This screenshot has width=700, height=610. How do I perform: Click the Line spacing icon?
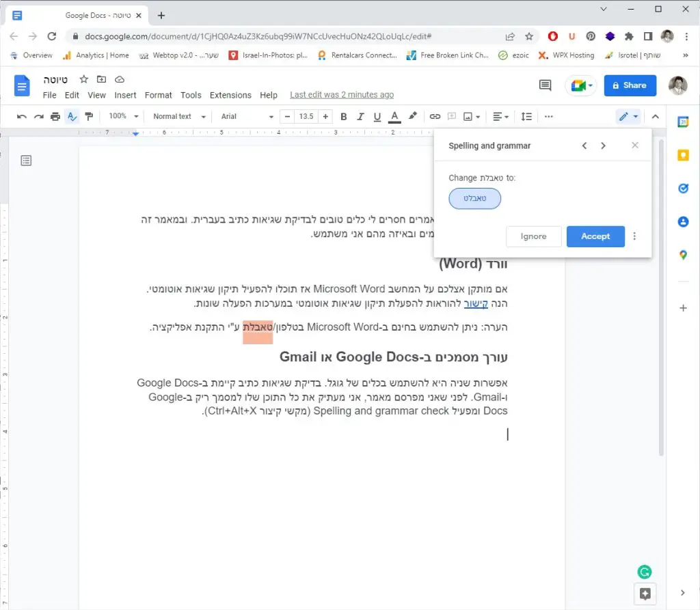pyautogui.click(x=526, y=116)
